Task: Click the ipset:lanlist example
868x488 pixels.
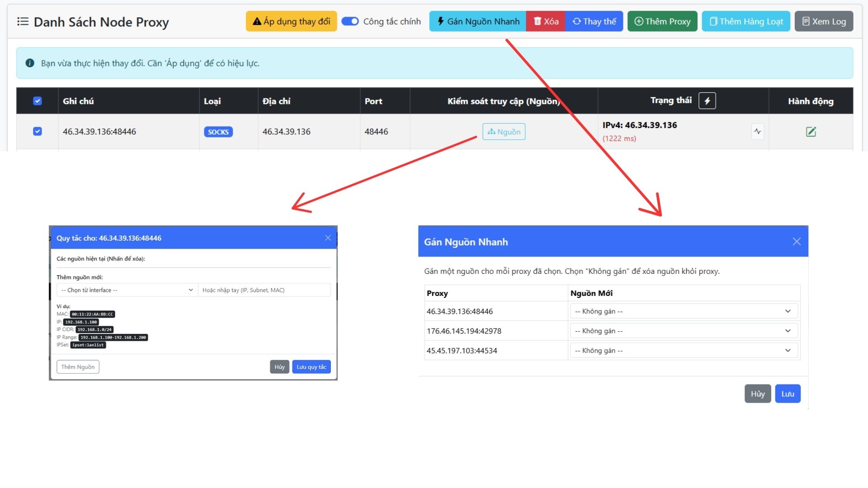Action: 88,345
